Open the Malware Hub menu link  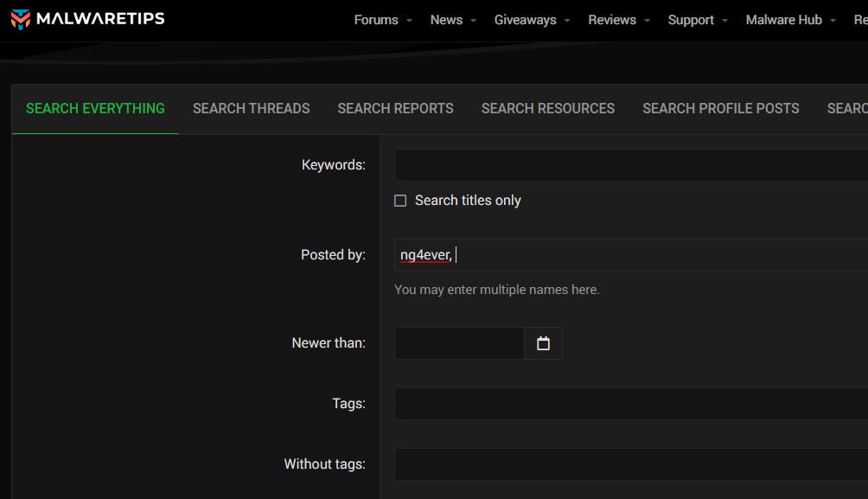coord(784,20)
